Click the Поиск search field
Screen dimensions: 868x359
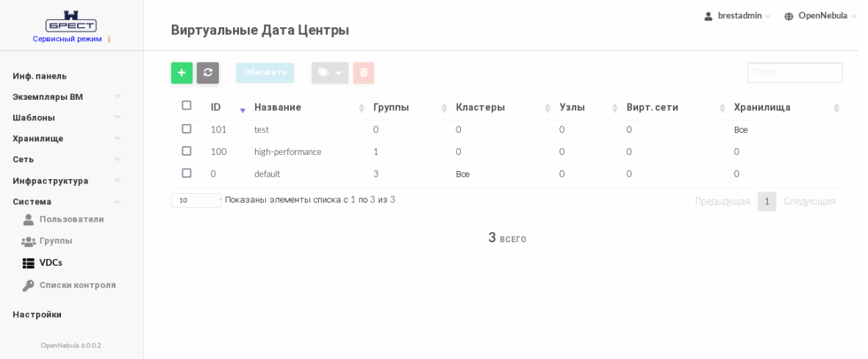[x=795, y=73]
